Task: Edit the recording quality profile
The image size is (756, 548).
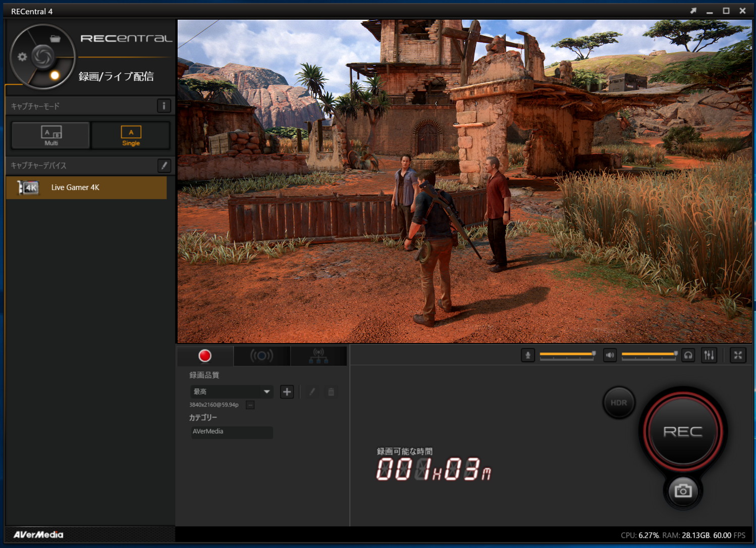Action: (312, 391)
